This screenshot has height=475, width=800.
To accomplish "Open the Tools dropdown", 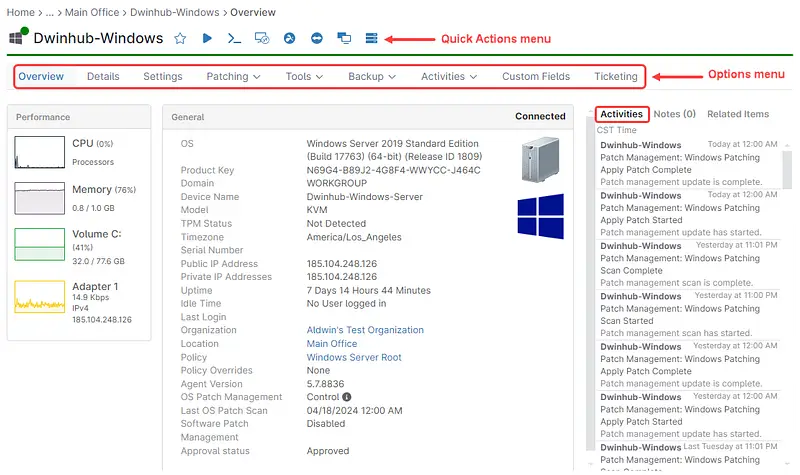I will pos(304,76).
